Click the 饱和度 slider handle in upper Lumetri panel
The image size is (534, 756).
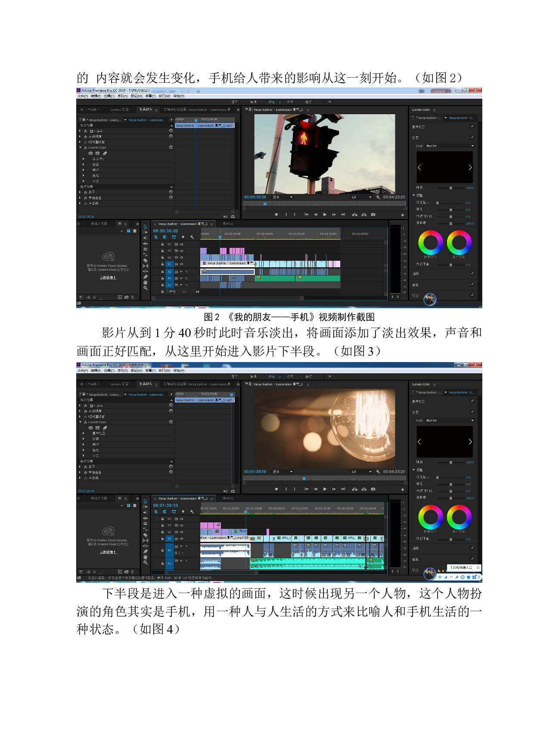point(451,223)
